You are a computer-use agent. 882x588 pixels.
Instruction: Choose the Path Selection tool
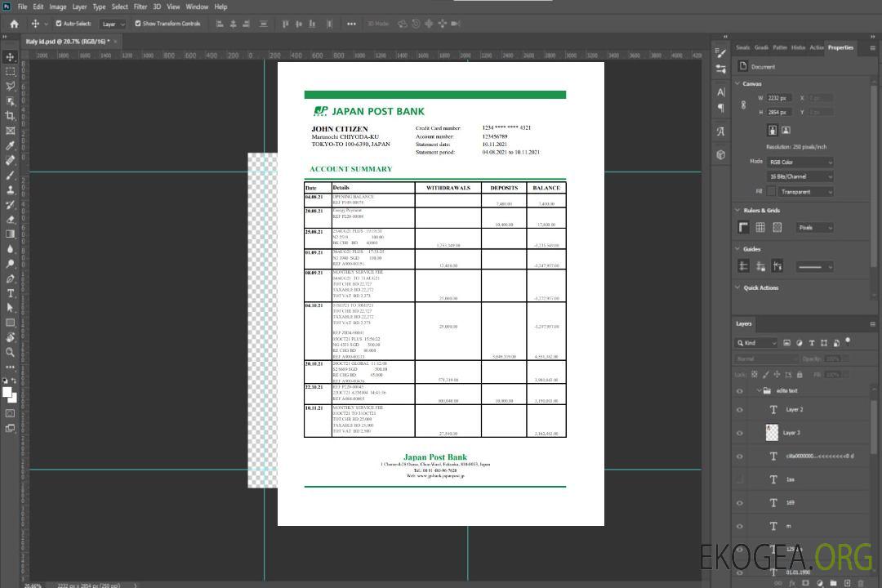(x=10, y=308)
